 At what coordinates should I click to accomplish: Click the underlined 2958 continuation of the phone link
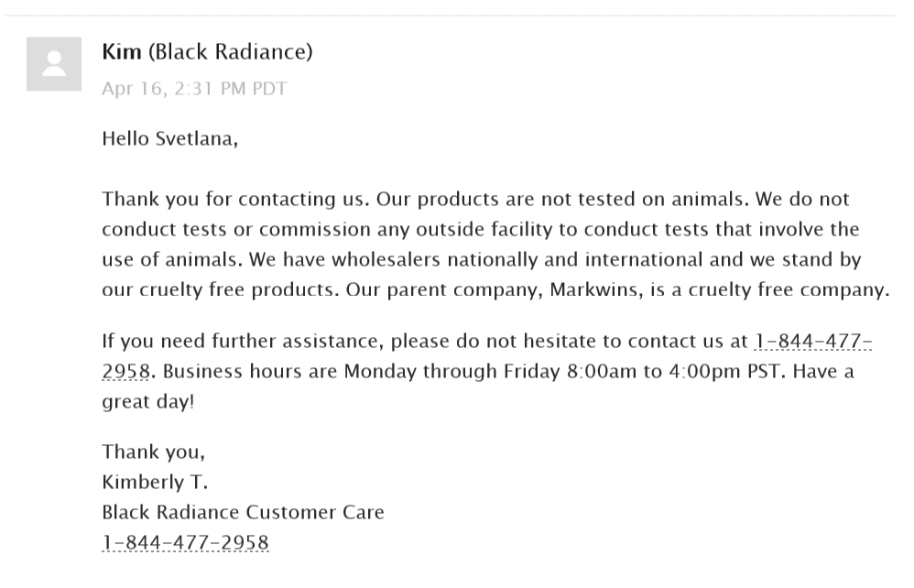point(125,371)
